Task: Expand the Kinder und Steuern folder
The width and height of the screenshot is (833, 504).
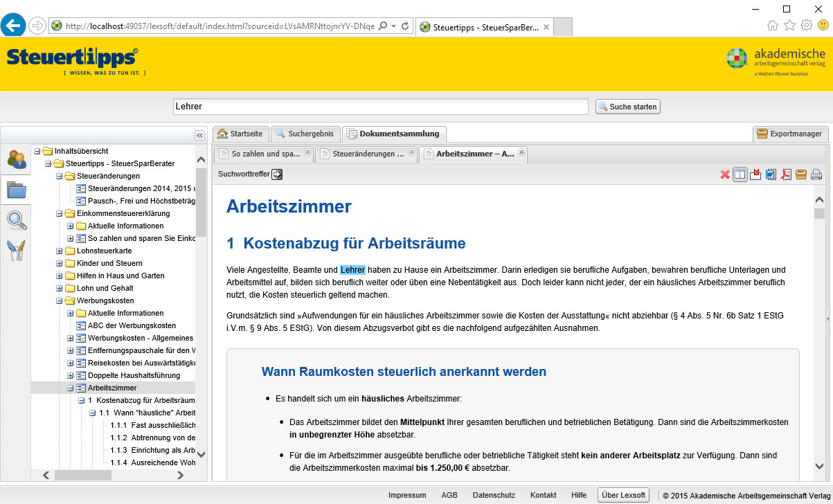Action: (x=60, y=263)
